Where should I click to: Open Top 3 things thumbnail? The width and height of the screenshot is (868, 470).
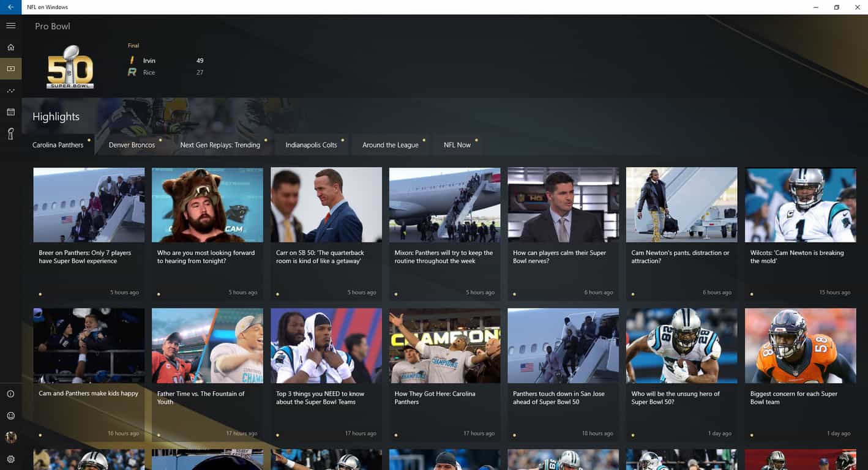(326, 346)
